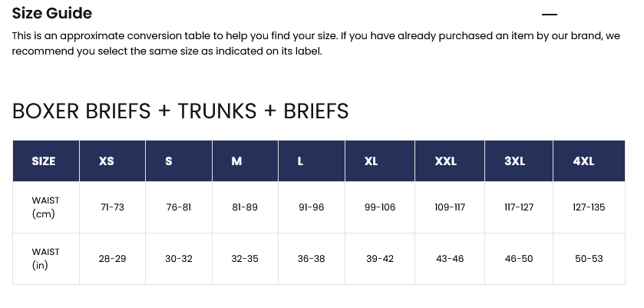Select the XS size column header
Screen dimensions: 644x308
[x=107, y=161]
